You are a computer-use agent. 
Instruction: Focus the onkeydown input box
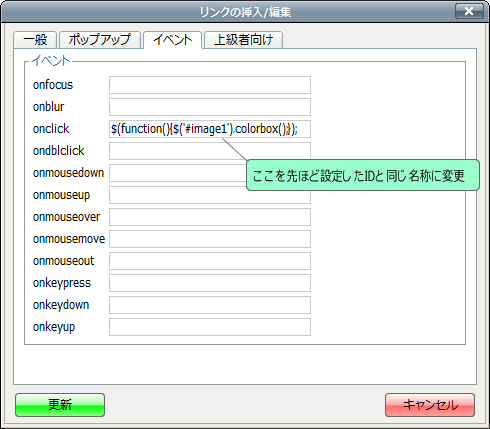pos(210,305)
